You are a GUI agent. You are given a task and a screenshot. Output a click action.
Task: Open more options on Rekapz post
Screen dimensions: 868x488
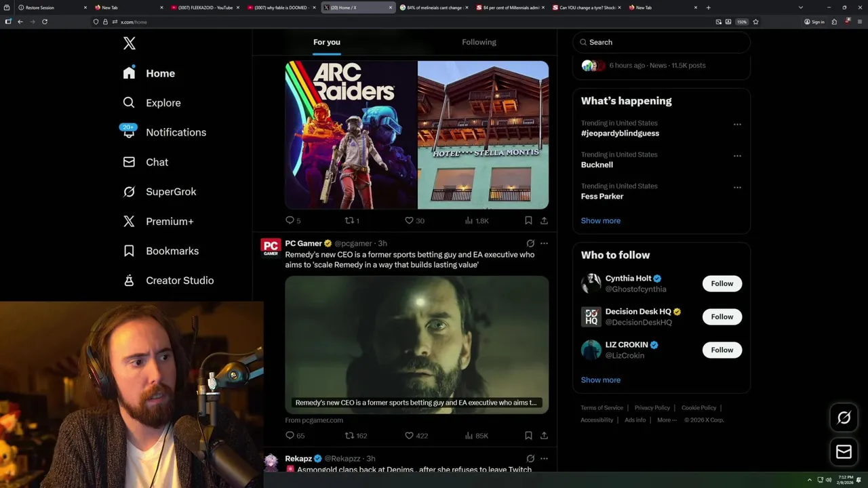[544, 459]
